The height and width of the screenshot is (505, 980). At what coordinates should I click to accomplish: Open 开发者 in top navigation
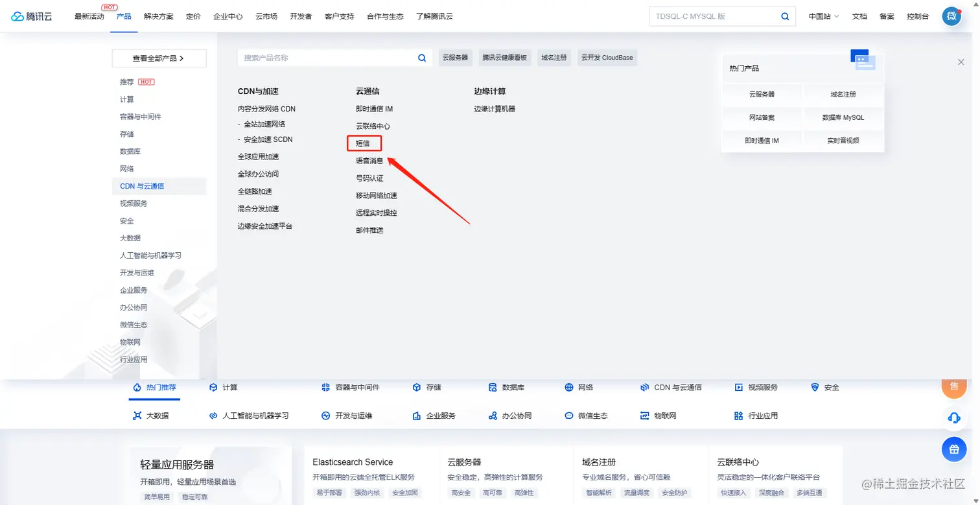pos(301,16)
